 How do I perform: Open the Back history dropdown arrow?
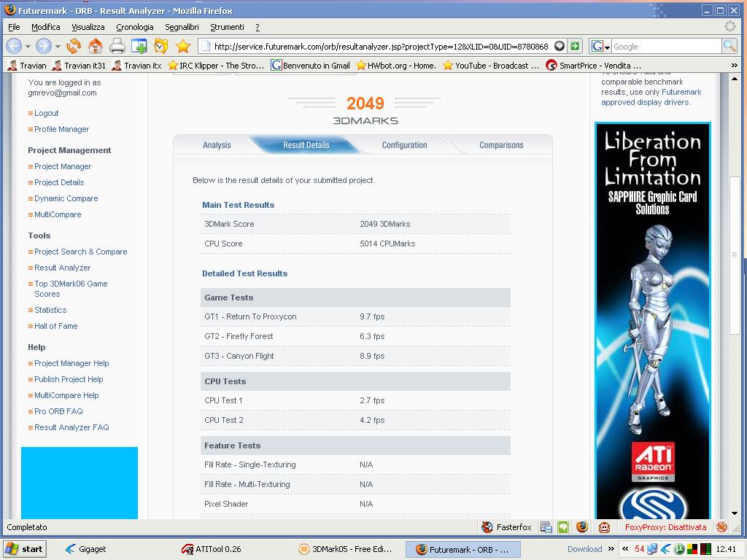(x=28, y=47)
